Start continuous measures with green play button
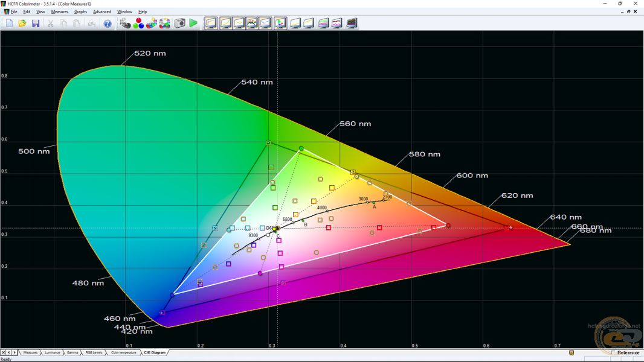 coord(193,24)
